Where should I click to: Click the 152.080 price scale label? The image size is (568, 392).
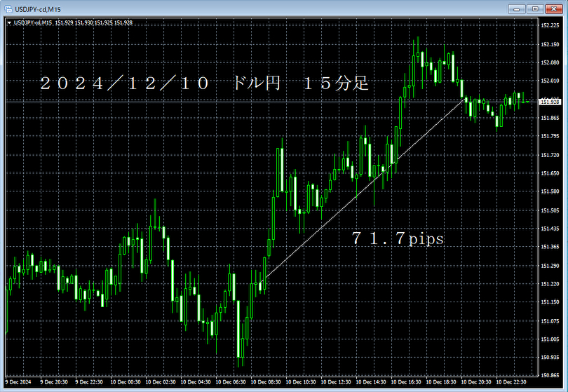coord(550,62)
